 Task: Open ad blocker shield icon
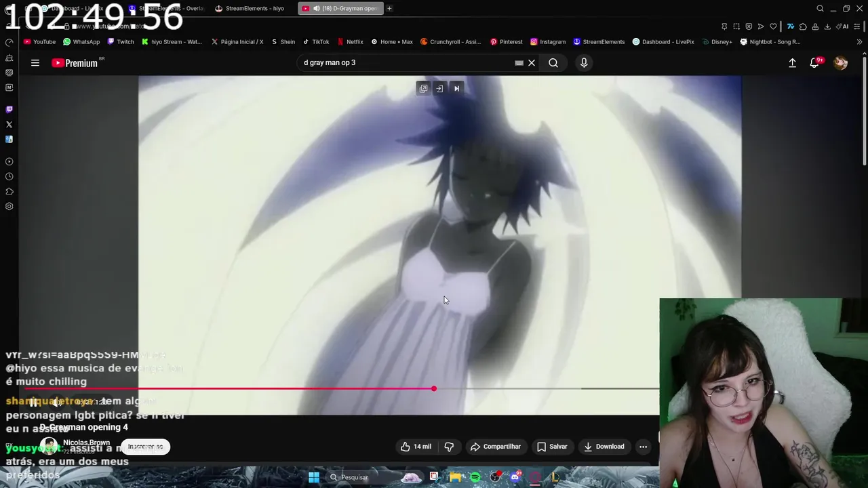[749, 26]
